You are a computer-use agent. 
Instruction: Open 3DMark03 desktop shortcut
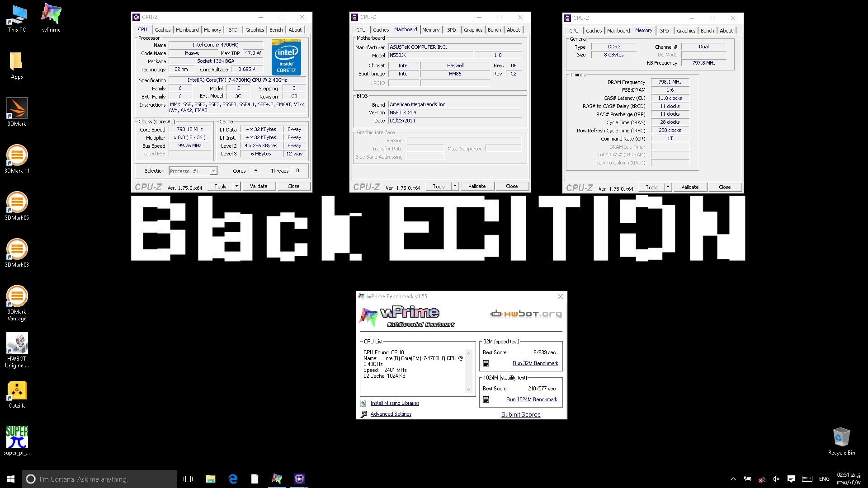17,253
